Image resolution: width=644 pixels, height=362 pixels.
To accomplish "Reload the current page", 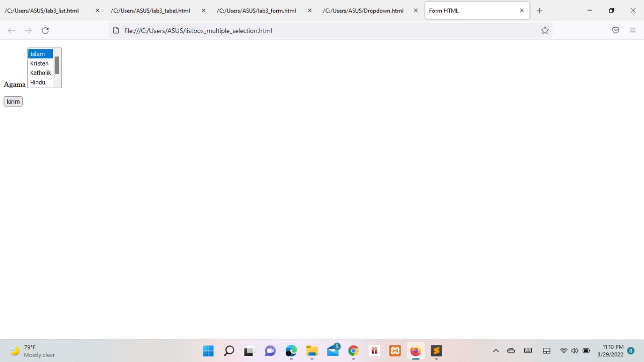I will (45, 31).
